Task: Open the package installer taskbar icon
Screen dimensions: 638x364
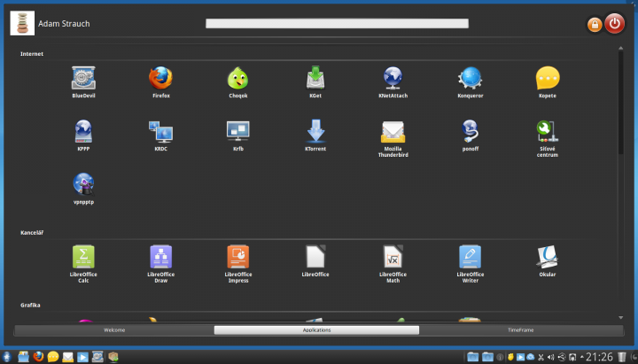Action: [113, 357]
